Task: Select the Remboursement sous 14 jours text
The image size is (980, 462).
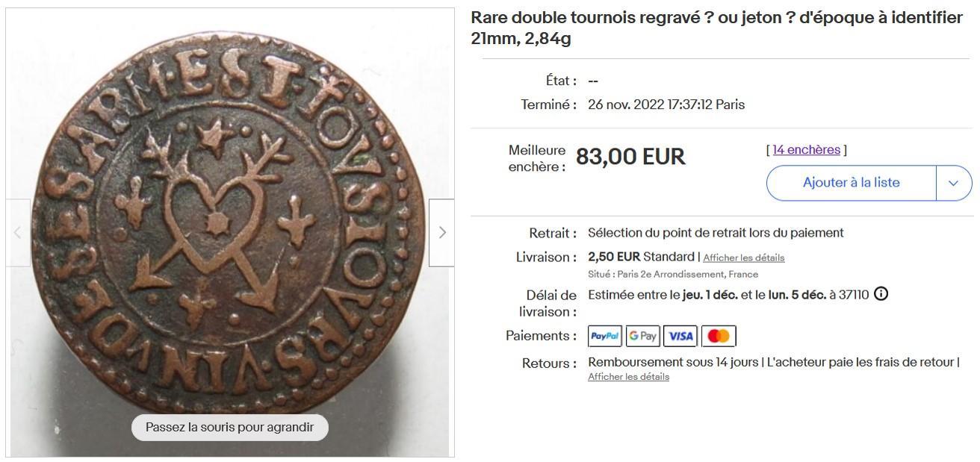Action: [x=674, y=362]
